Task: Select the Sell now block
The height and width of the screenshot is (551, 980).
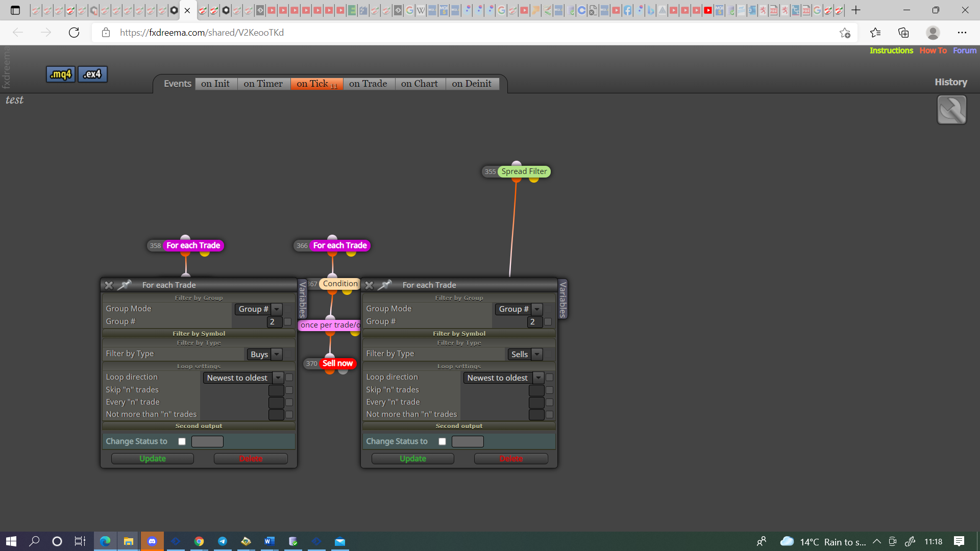Action: coord(337,363)
